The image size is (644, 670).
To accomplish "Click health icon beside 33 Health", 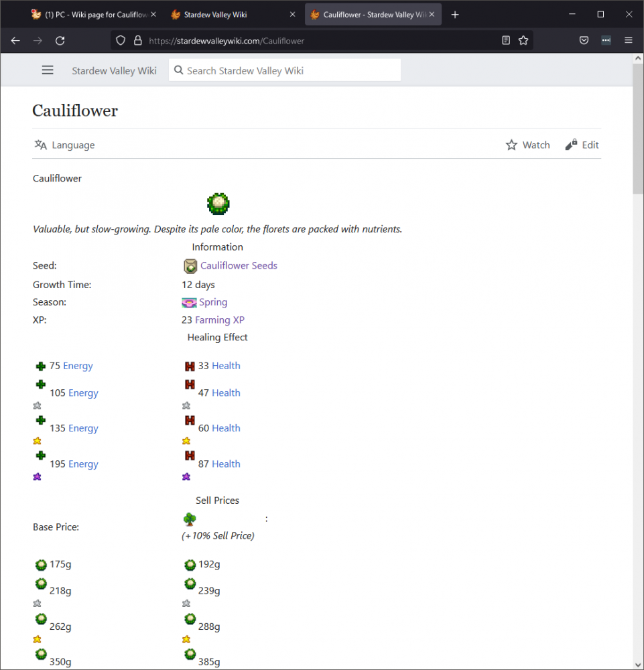I will 190,366.
